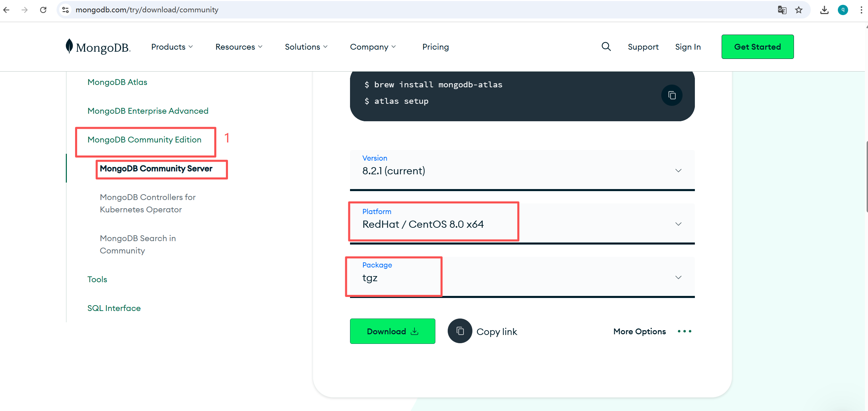Viewport: 868px width, 411px height.
Task: Reload the page
Action: [43, 10]
